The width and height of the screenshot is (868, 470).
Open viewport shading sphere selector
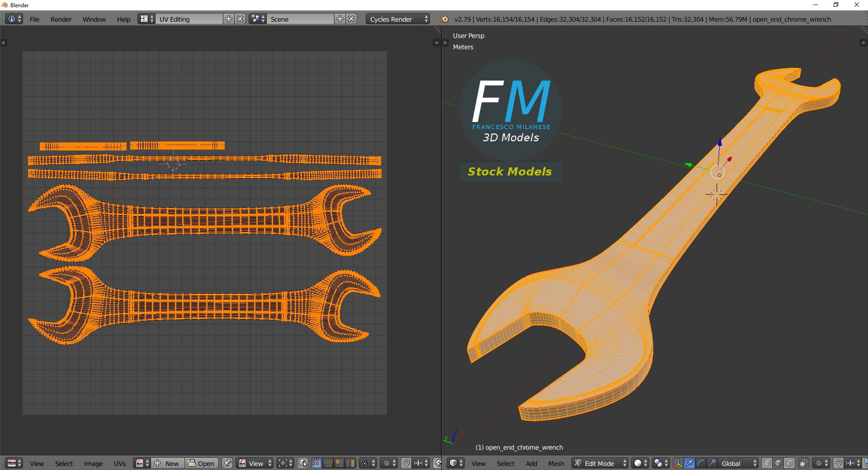coord(640,463)
